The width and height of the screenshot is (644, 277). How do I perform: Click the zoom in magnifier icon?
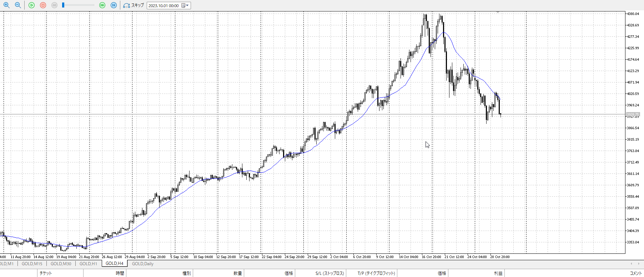click(6, 5)
